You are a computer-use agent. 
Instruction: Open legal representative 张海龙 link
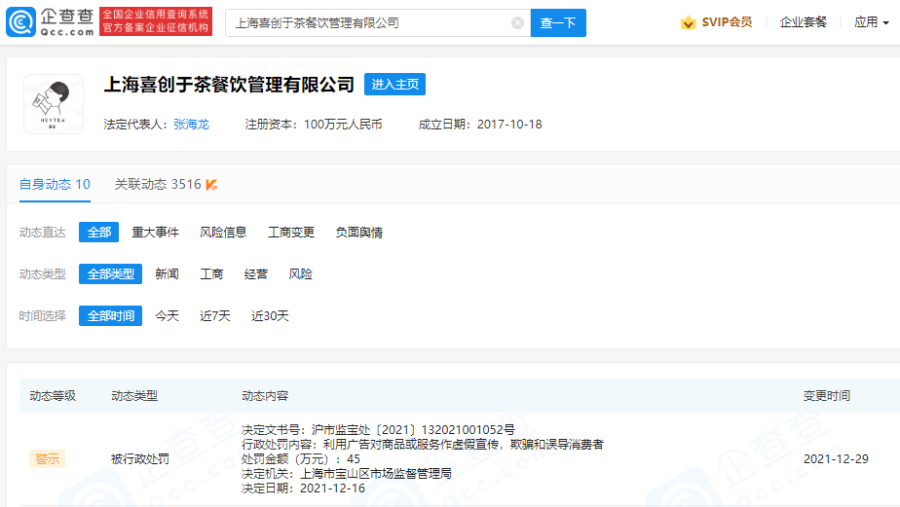(191, 125)
